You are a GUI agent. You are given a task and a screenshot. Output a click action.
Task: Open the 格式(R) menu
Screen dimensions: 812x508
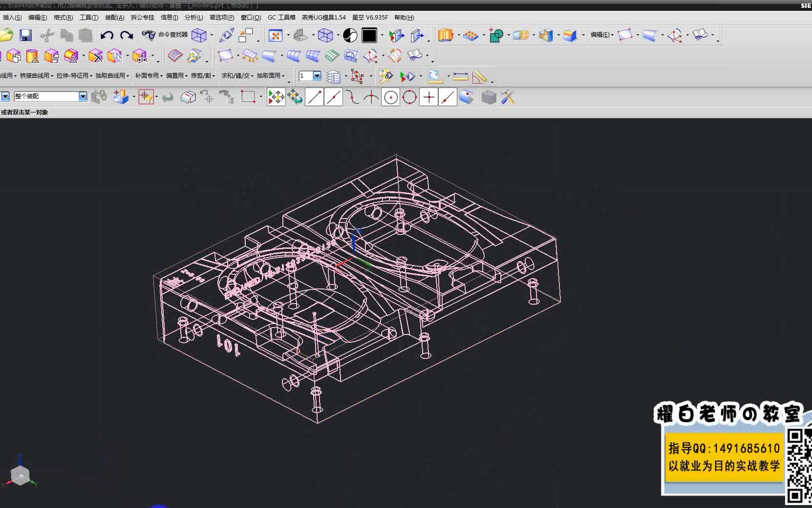point(63,18)
